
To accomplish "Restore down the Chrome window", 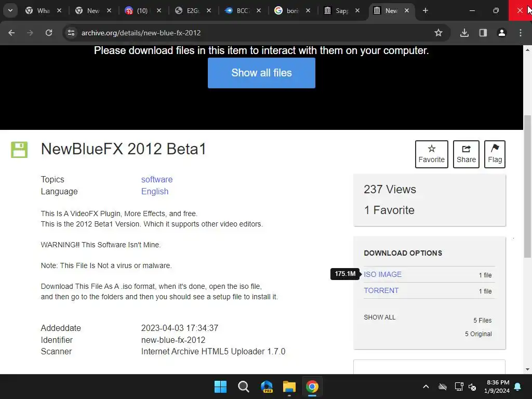I will (496, 10).
